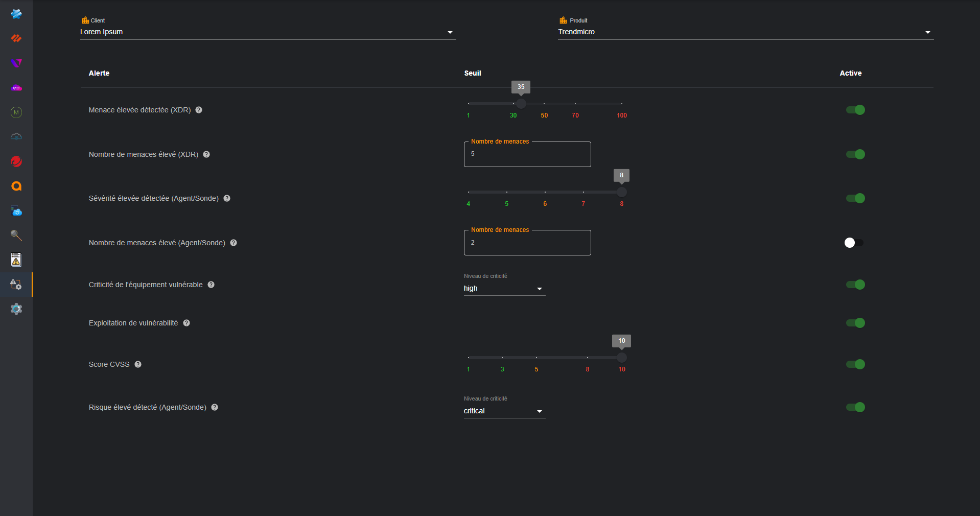The height and width of the screenshot is (516, 980).
Task: Open the Niveau de criticité dropdown set to critical
Action: [x=504, y=411]
